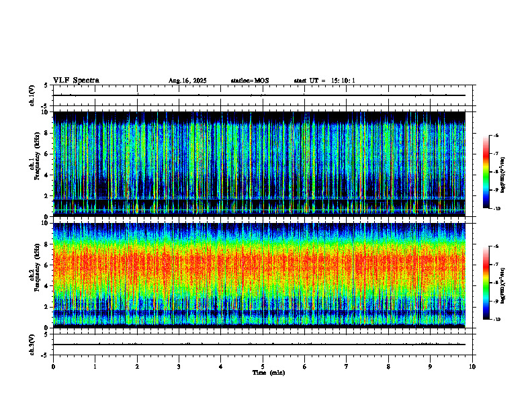Click the "8" kHz tick of ch.2 spectrogram
The image size is (532, 411).
click(x=46, y=244)
